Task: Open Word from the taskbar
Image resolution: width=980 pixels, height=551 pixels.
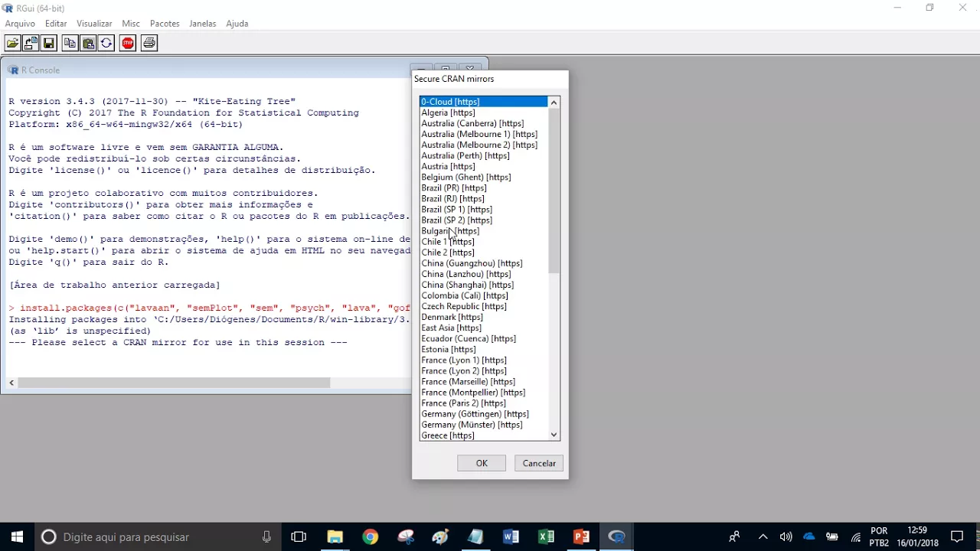Action: (511, 536)
